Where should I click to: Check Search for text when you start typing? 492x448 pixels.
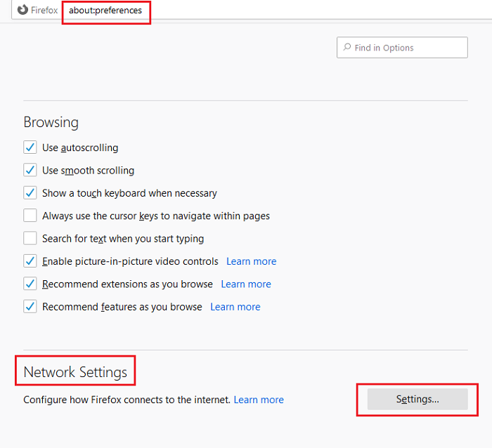click(30, 238)
